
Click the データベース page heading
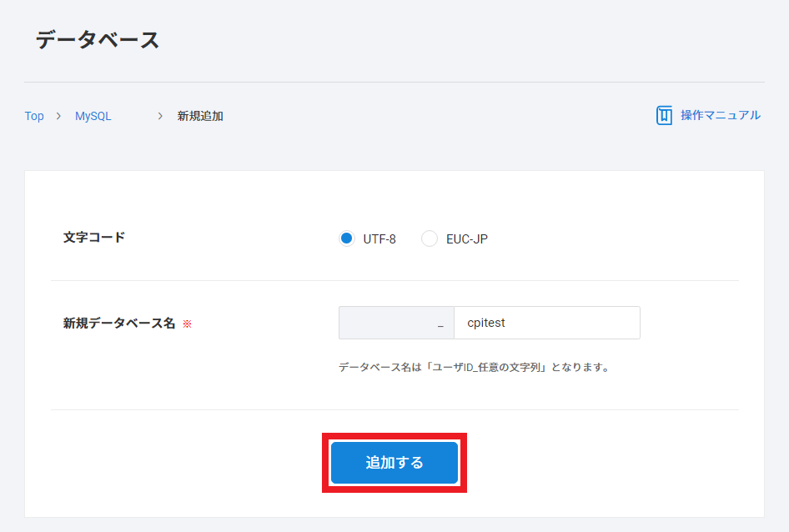click(x=98, y=40)
